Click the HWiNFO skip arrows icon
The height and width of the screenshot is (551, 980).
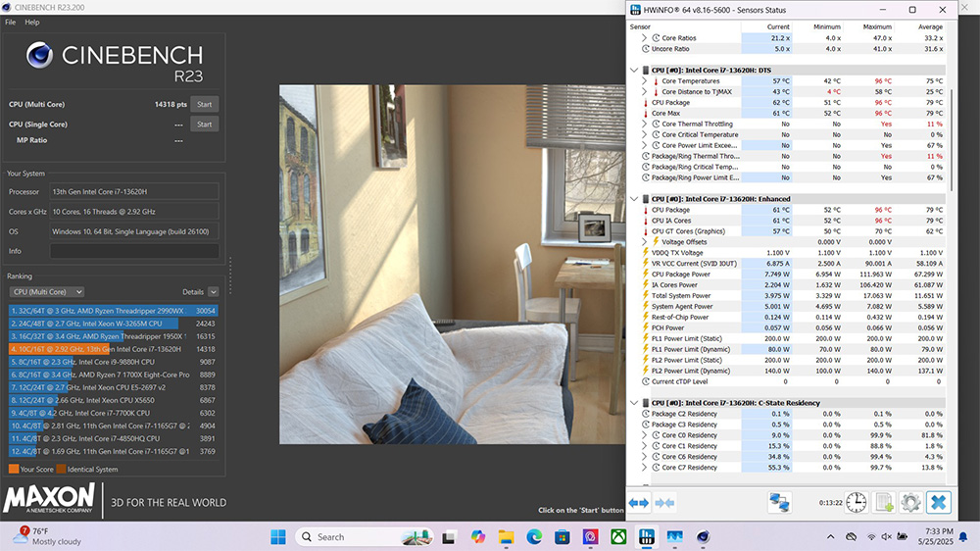(664, 503)
